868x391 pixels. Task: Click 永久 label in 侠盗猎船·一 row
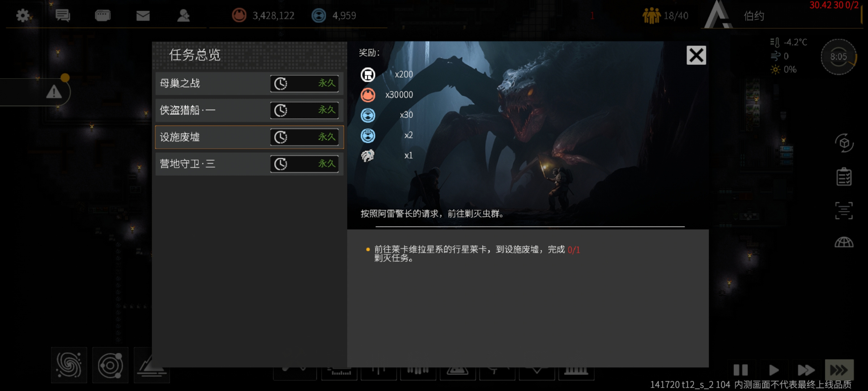click(327, 110)
